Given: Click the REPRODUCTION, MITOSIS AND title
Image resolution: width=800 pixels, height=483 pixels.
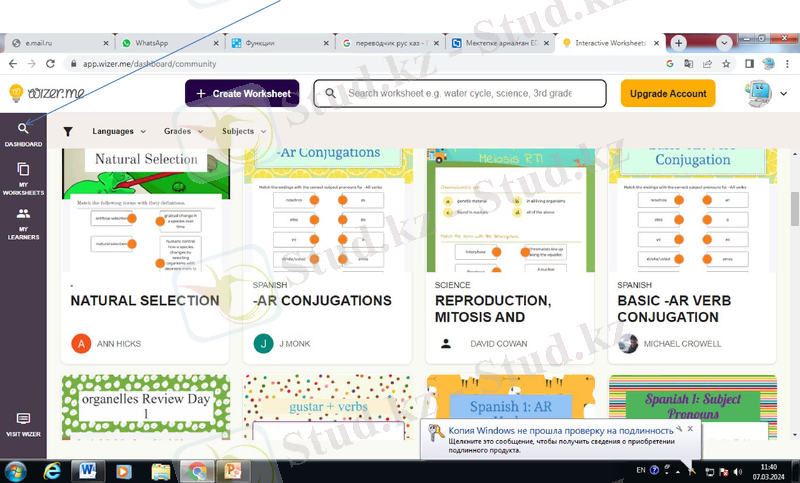Looking at the screenshot, I should pos(493,309).
